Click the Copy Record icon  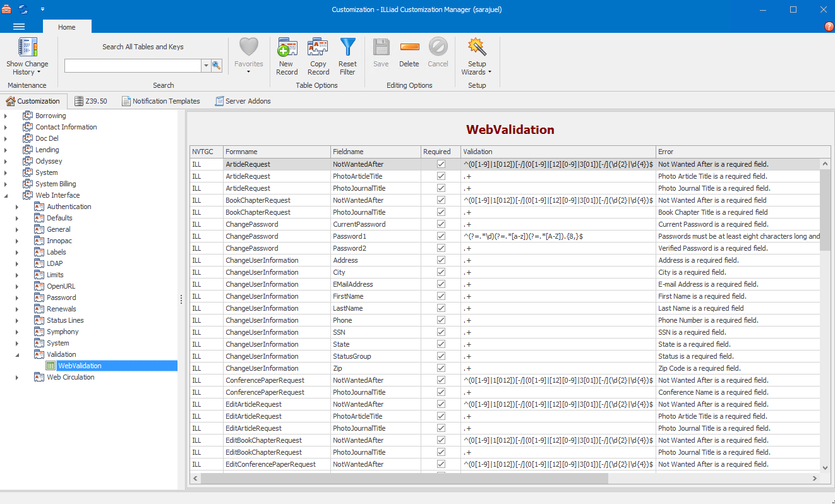318,54
